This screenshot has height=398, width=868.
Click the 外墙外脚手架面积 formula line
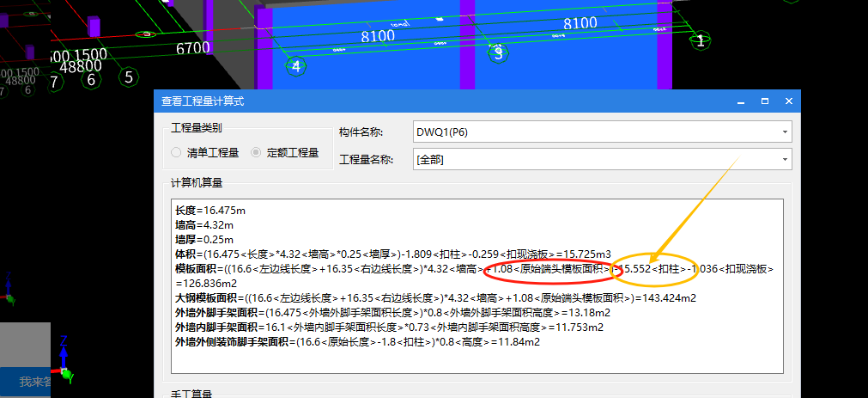[x=393, y=313]
